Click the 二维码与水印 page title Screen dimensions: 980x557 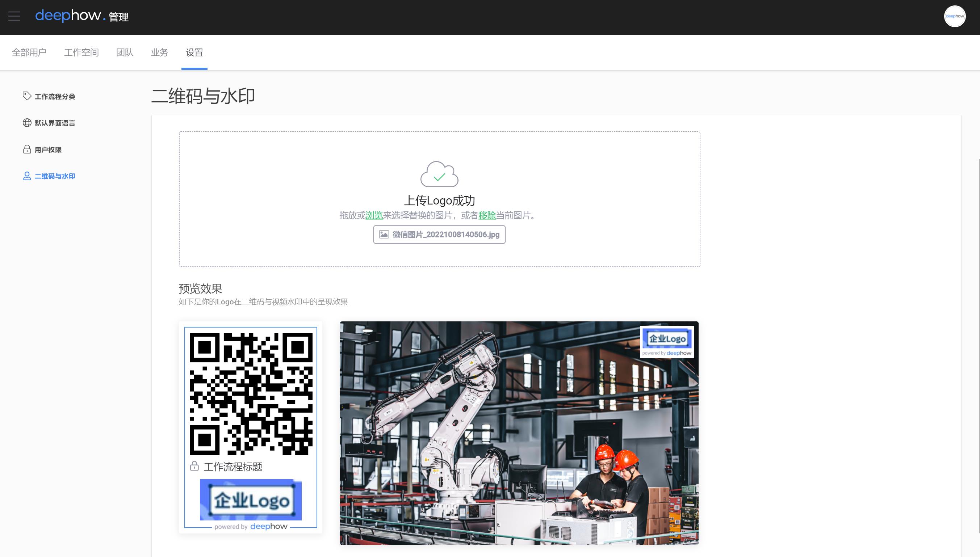[203, 96]
